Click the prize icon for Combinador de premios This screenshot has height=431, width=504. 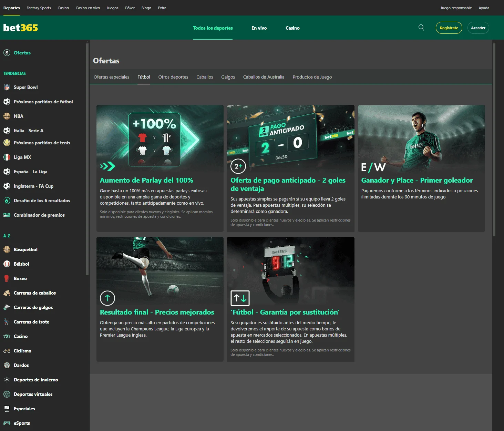click(7, 215)
